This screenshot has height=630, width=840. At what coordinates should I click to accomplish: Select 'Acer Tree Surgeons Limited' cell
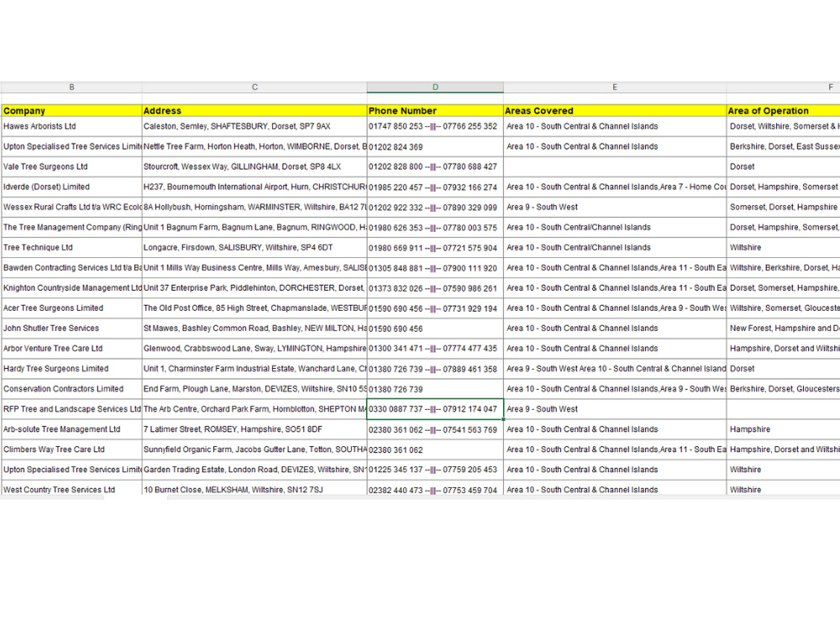(71, 308)
